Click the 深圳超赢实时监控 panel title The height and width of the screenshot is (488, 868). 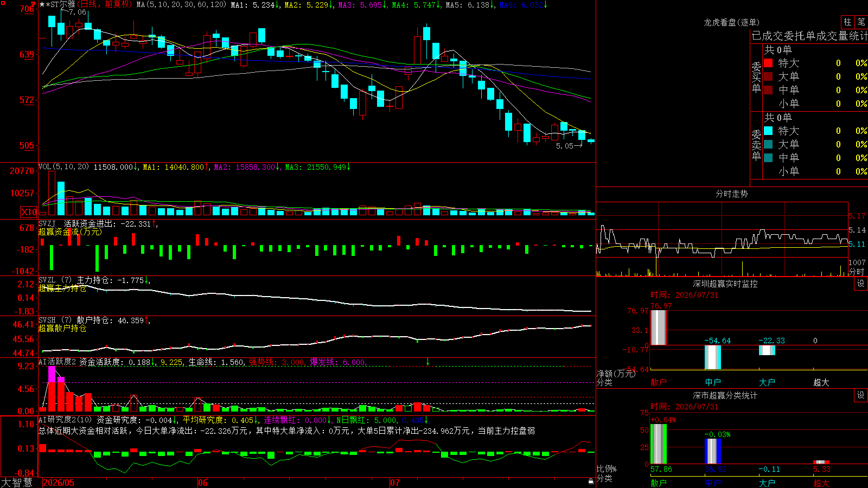pyautogui.click(x=725, y=284)
